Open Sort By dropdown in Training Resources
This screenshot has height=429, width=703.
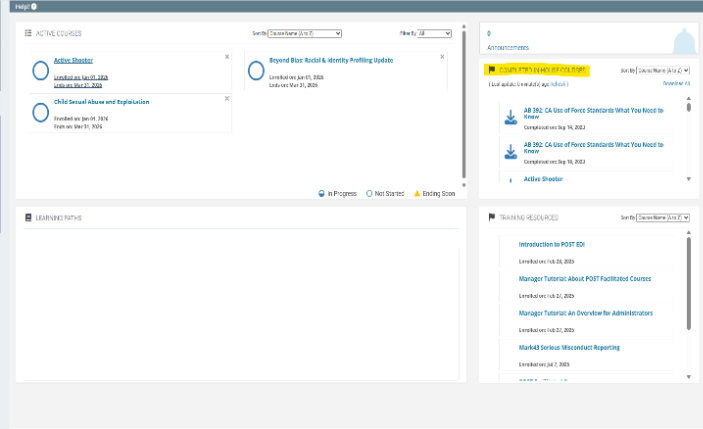[664, 217]
